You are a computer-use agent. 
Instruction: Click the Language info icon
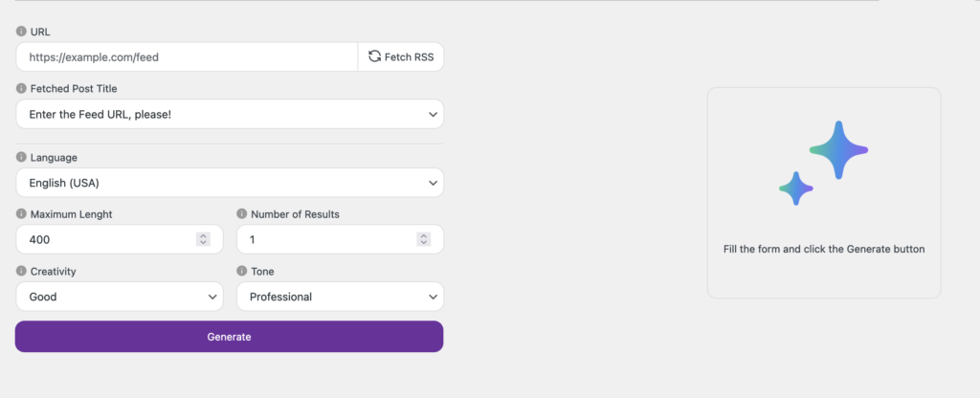click(x=21, y=157)
